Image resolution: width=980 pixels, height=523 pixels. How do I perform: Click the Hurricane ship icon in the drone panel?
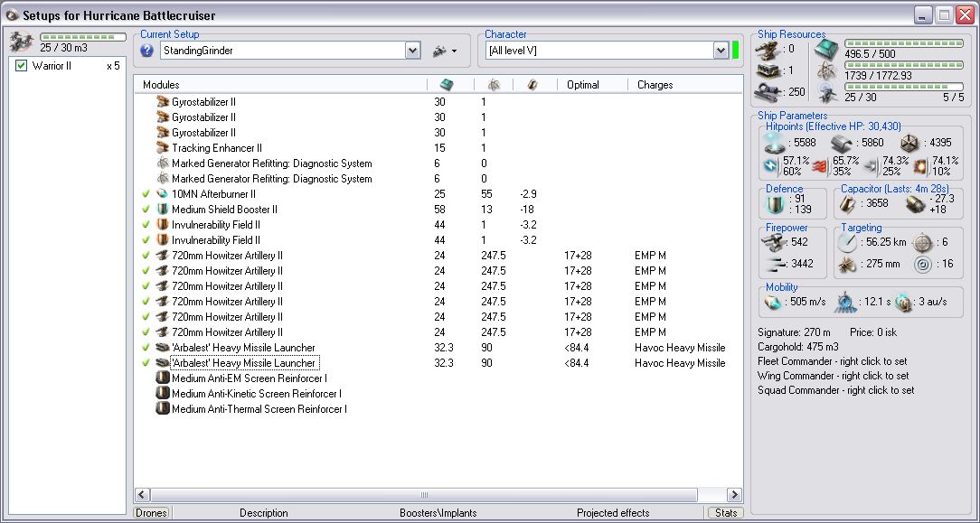22,42
